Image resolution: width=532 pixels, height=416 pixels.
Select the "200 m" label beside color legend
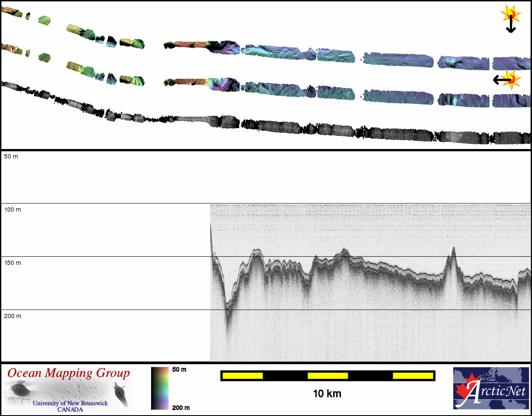click(x=181, y=408)
